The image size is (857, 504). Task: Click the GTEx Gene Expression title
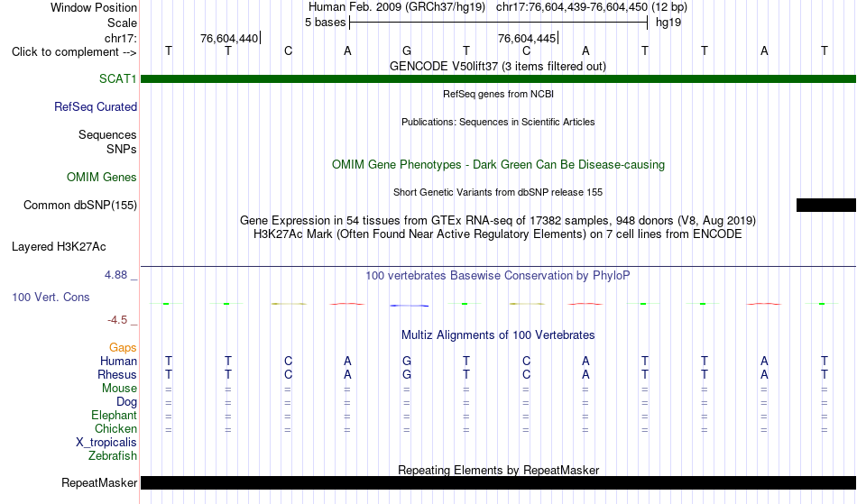point(498,220)
